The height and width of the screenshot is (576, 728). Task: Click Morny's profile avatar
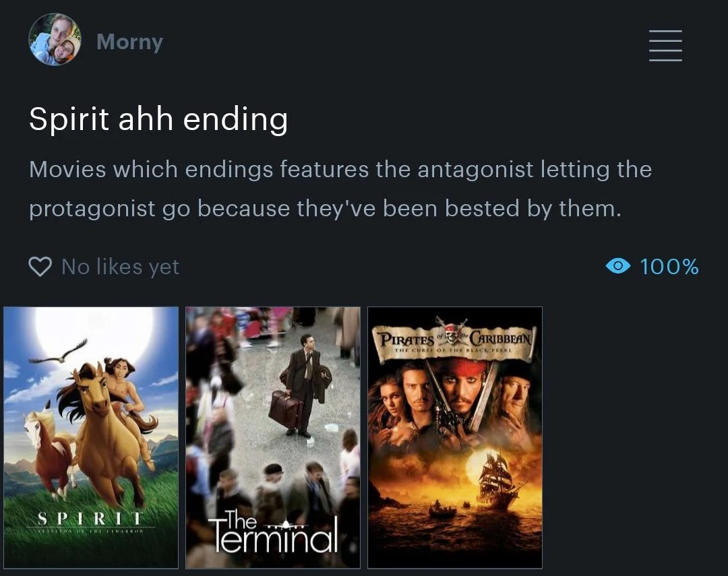(55, 40)
